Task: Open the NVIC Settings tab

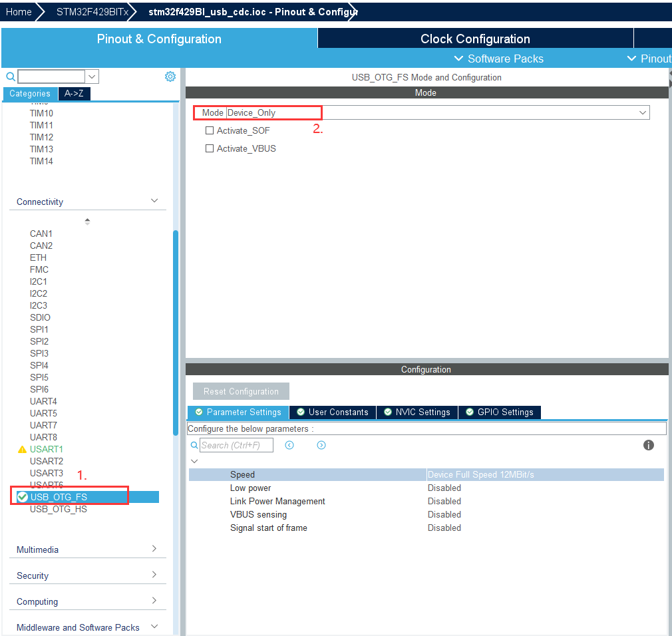Action: 417,412
